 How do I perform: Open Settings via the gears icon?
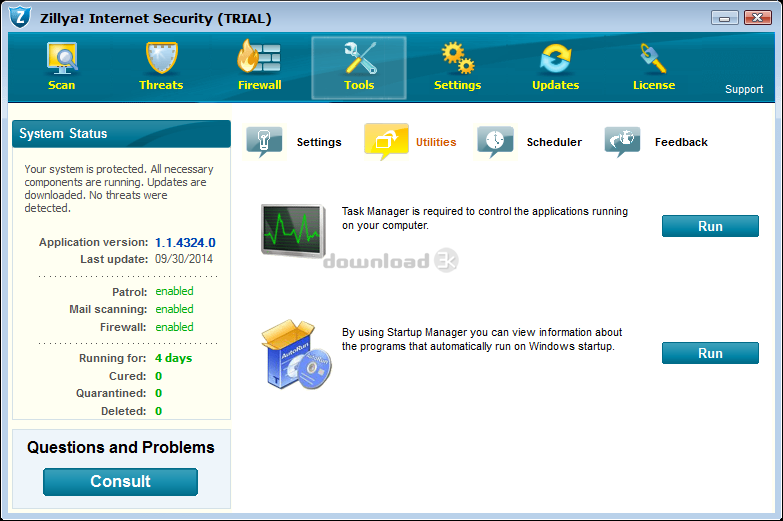458,58
